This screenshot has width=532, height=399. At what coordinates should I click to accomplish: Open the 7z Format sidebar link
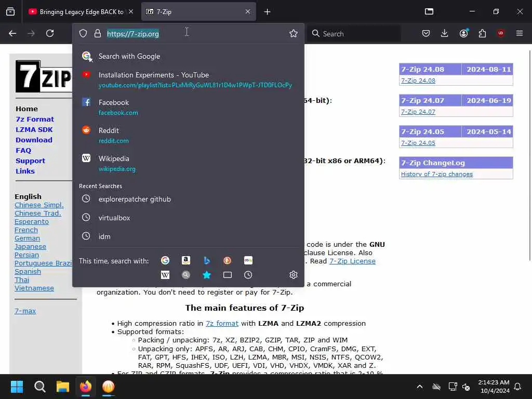(35, 119)
